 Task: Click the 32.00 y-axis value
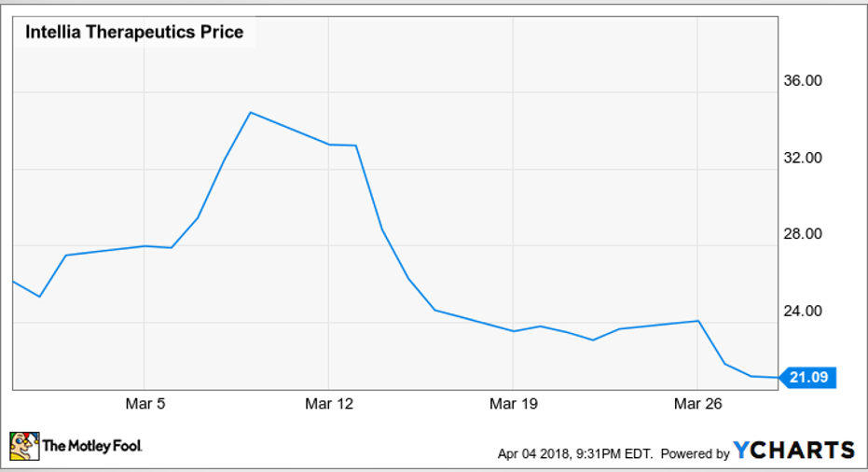point(802,158)
